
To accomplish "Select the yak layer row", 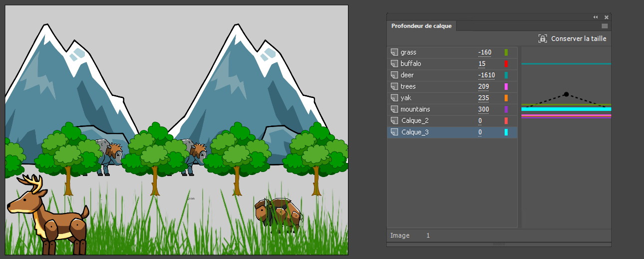I will pyautogui.click(x=452, y=98).
